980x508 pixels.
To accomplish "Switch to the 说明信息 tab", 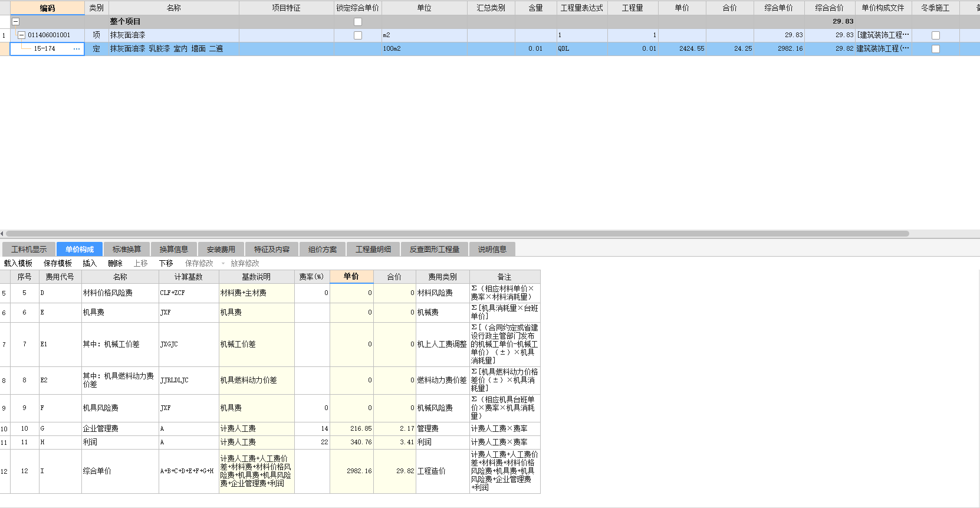I will (x=492, y=249).
